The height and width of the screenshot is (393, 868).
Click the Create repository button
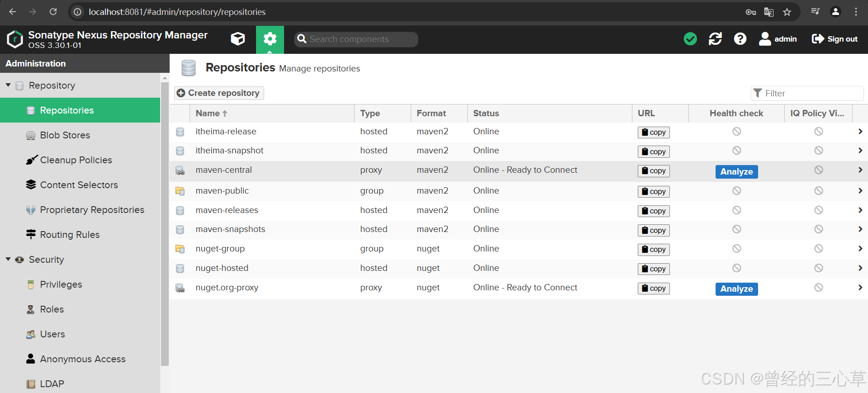coord(219,93)
